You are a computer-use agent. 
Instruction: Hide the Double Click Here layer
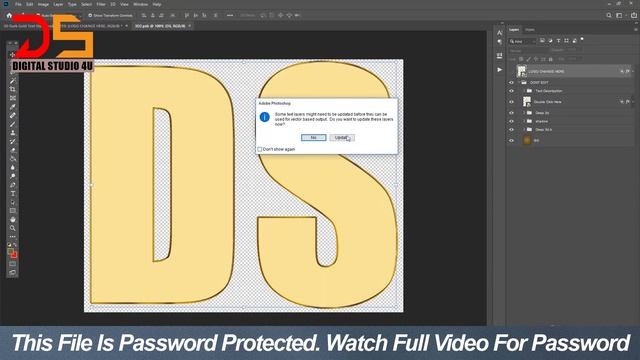pyautogui.click(x=511, y=102)
